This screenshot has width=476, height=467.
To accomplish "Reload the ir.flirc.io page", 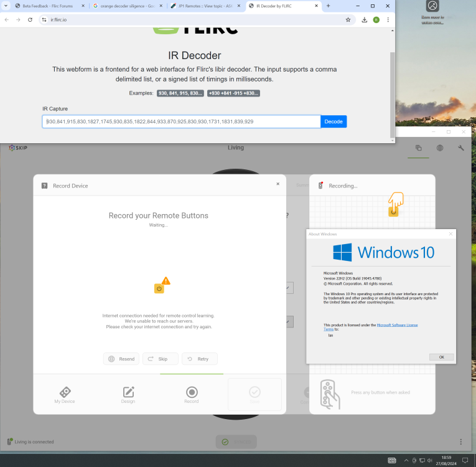I will pos(30,20).
